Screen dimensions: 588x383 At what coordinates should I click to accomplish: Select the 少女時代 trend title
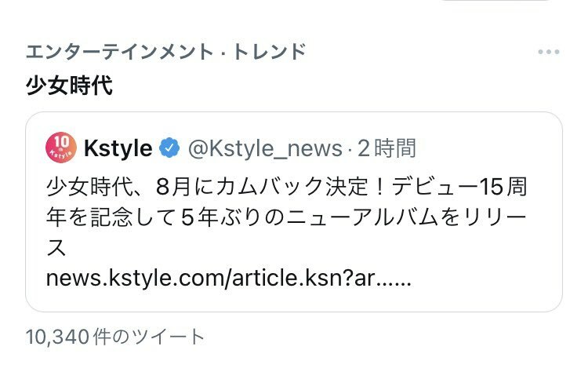69,86
